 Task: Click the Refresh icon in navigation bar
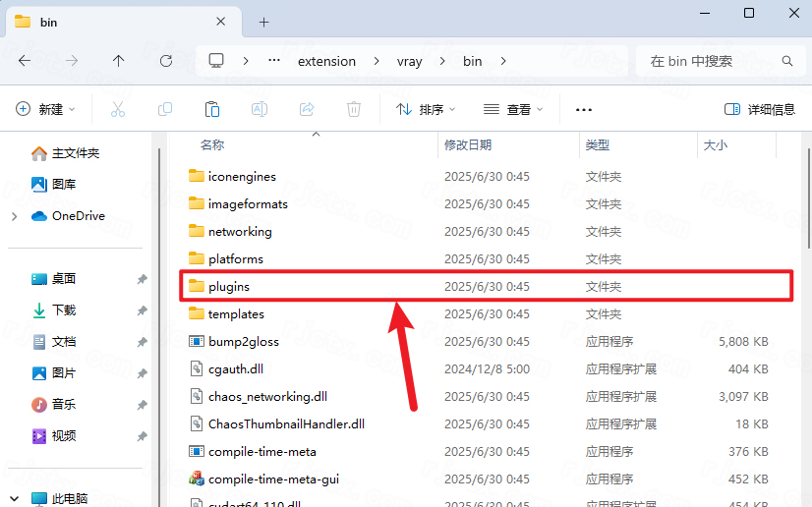[166, 61]
